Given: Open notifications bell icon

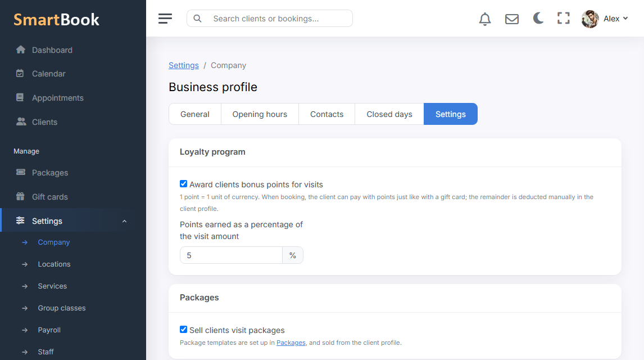Looking at the screenshot, I should click(485, 19).
